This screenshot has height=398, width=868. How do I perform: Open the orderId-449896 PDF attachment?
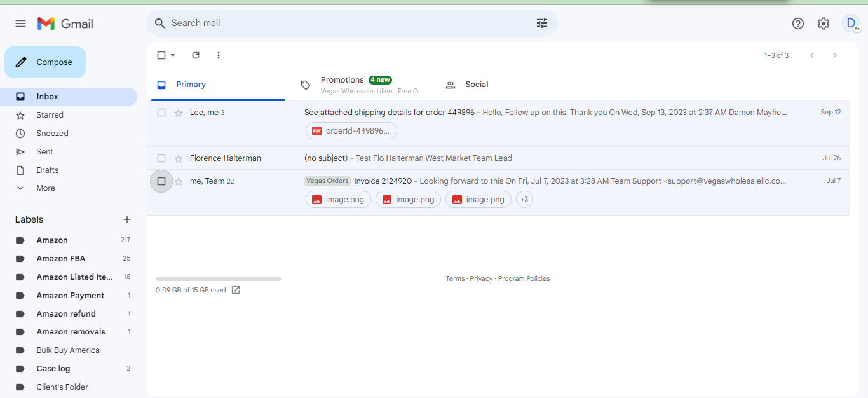coord(351,131)
